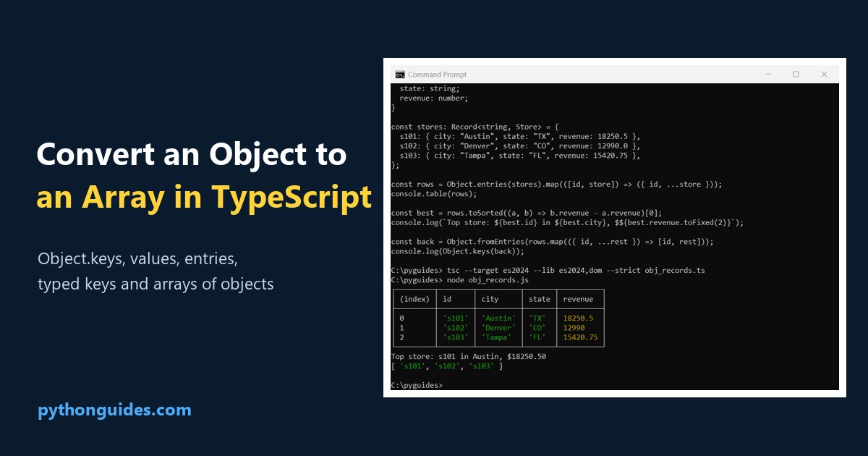Screen dimensions: 868x456
Task: Click the 'state' table header cell
Action: [x=539, y=299]
